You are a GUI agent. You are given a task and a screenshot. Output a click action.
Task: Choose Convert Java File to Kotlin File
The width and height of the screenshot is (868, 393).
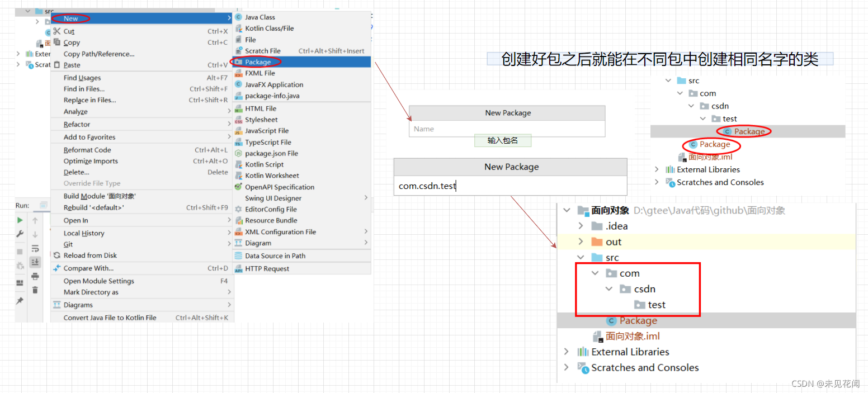coord(141,318)
